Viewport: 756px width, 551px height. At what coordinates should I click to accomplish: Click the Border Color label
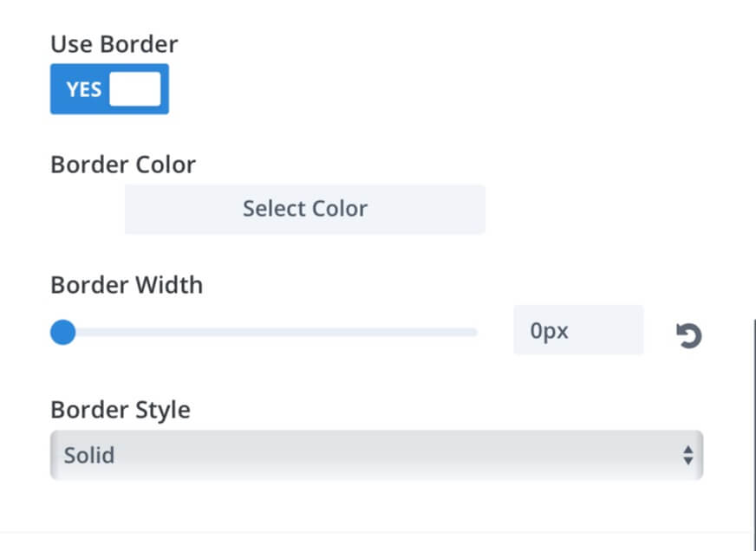pos(123,165)
